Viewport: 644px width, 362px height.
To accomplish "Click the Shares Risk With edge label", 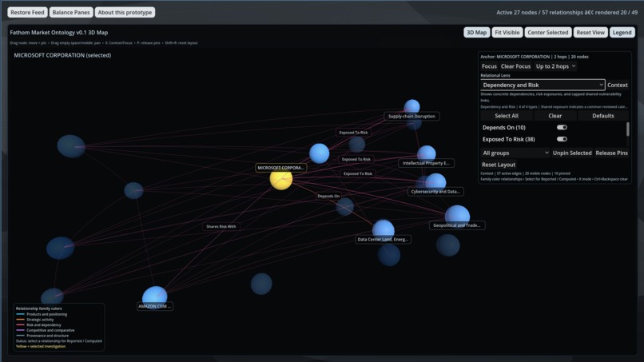I will pyautogui.click(x=221, y=226).
